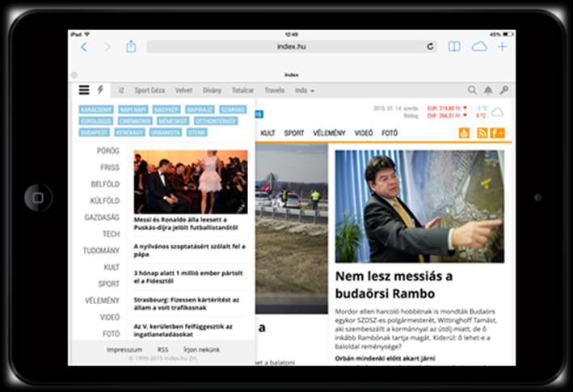Open the notifications bell icon
Image resolution: width=573 pixels, height=392 pixels.
[x=488, y=90]
